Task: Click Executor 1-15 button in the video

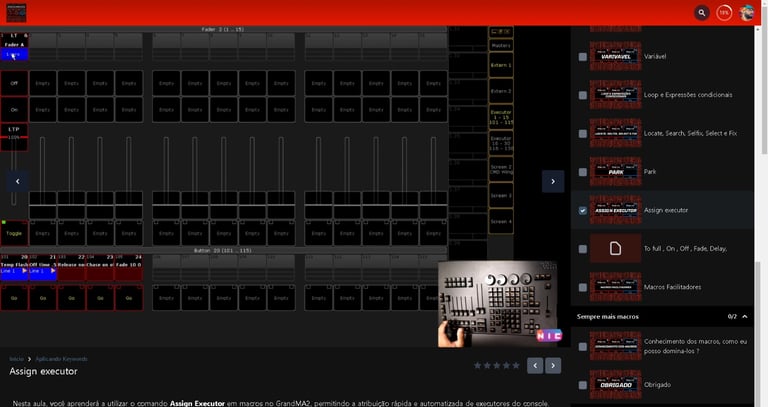Action: [x=501, y=117]
